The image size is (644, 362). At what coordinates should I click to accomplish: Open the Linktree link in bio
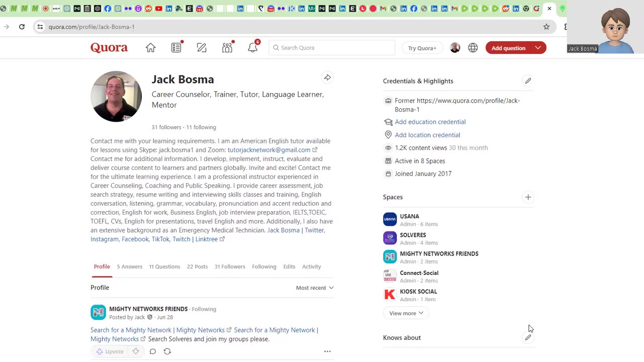(x=206, y=239)
